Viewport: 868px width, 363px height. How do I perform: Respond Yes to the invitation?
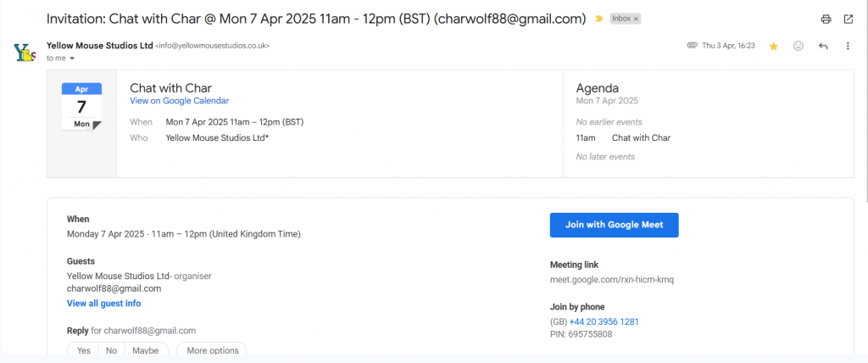coord(84,351)
